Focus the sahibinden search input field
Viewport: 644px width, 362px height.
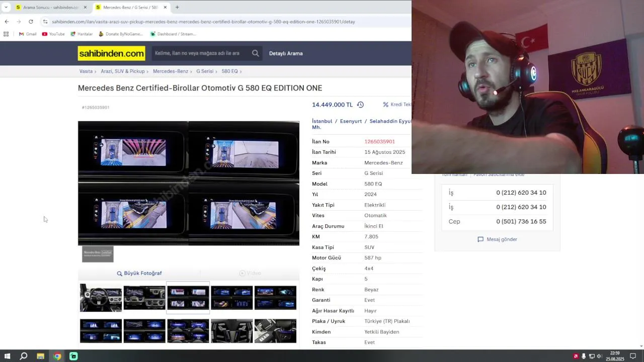[x=200, y=53]
